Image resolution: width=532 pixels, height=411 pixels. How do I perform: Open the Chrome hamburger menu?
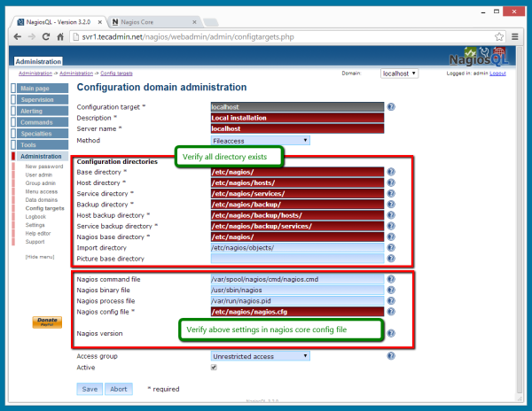tap(517, 36)
